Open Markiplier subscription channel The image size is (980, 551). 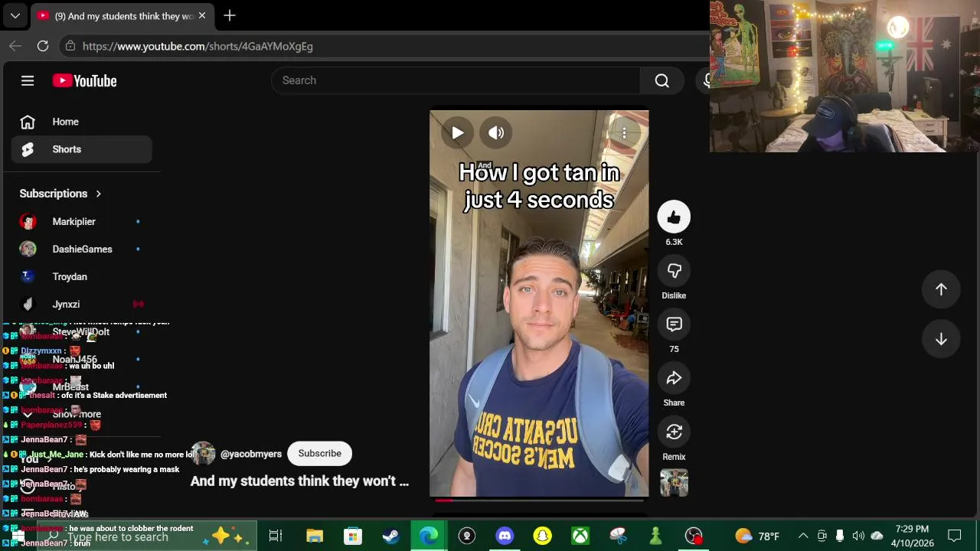point(81,222)
